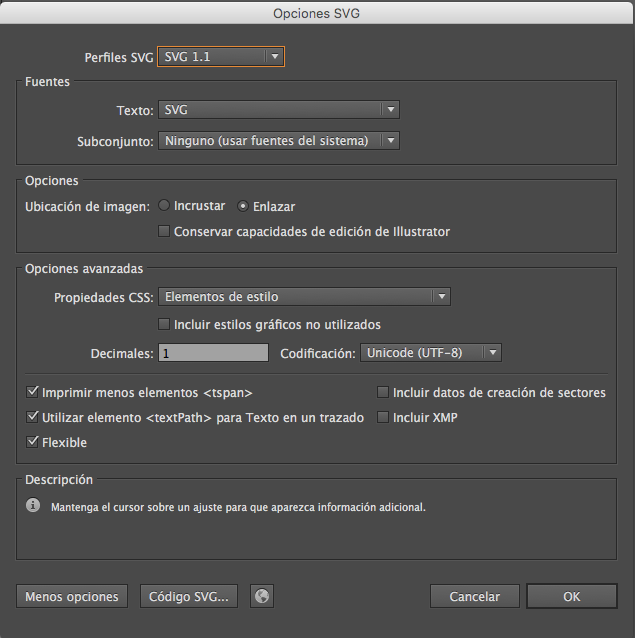
Task: Open the Propiedades CSS dropdown
Action: 304,297
